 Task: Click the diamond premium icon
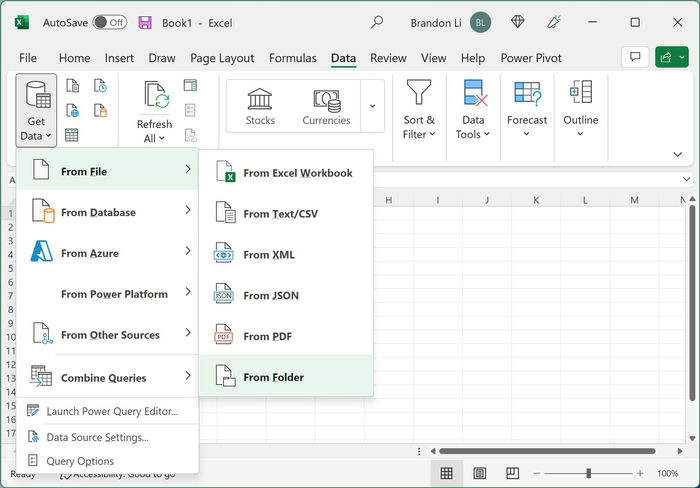(517, 22)
